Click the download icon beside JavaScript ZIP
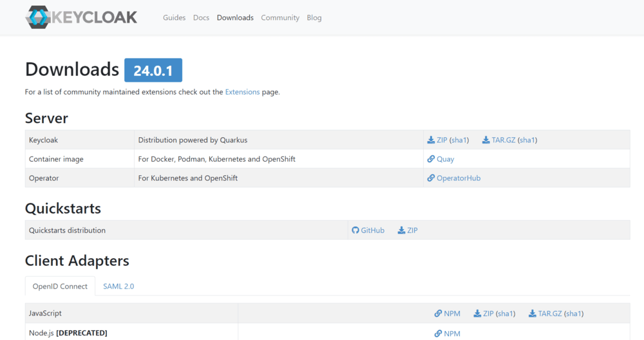Screen dimensions: 644x340 (477, 314)
